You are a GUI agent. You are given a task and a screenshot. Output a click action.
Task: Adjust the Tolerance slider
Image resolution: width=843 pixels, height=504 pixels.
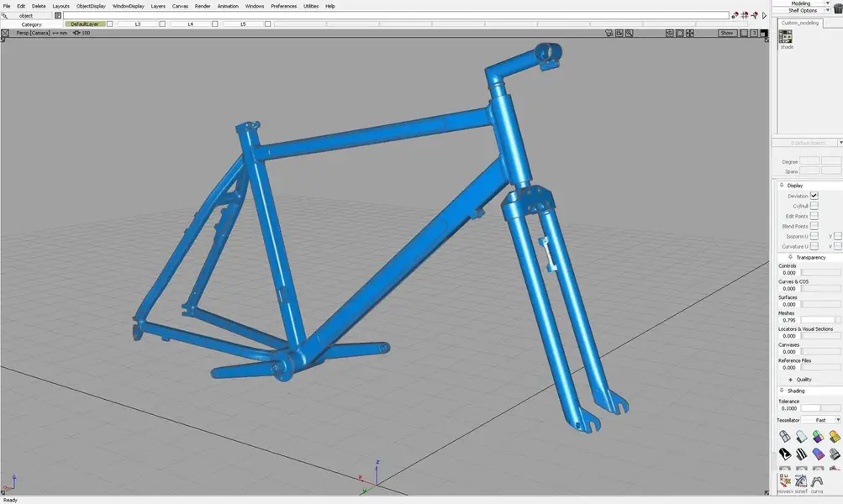[x=821, y=408]
